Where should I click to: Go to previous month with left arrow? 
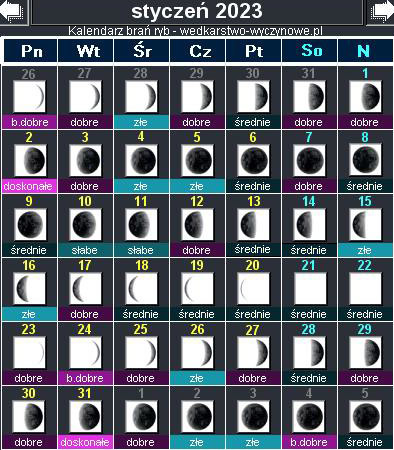pyautogui.click(x=12, y=11)
